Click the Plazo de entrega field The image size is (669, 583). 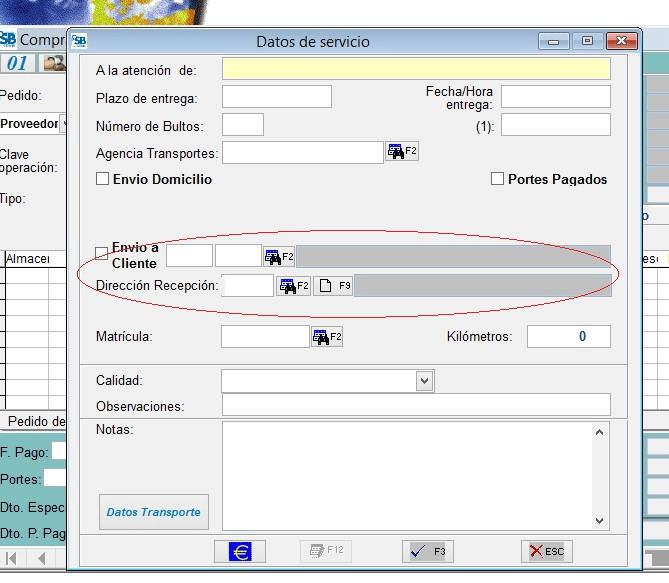[276, 97]
